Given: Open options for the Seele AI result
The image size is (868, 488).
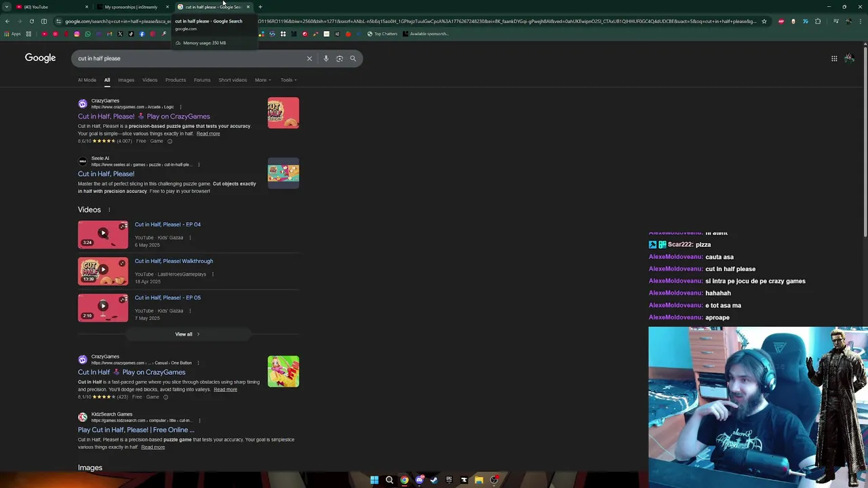Looking at the screenshot, I should (199, 165).
